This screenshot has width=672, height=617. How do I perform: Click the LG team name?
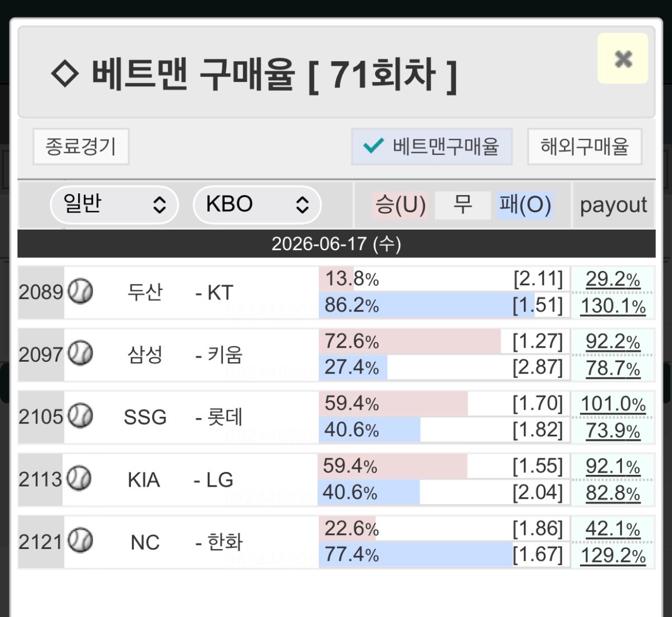220,480
